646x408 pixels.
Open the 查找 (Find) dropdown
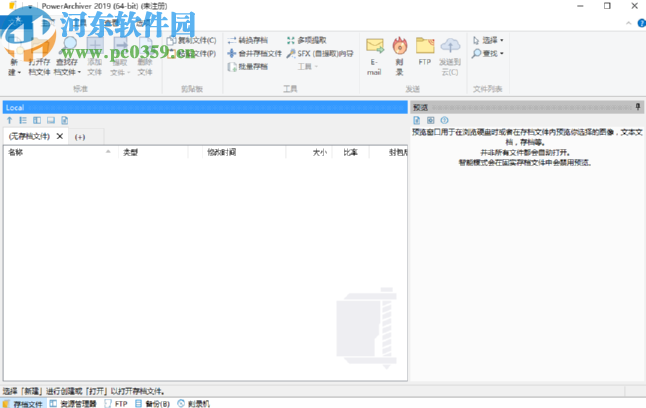[x=488, y=54]
